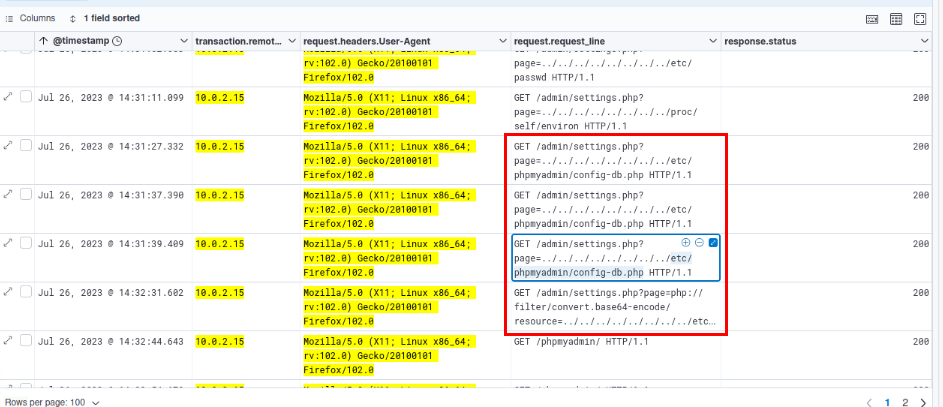943x407 pixels.
Task: Select checkbox for row 14:31:27.332
Action: coord(26,145)
